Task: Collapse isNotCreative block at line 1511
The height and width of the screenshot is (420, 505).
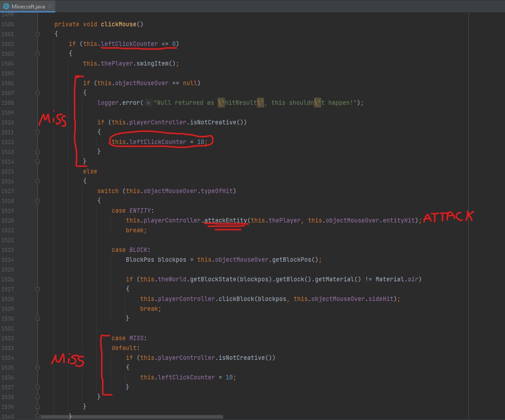Action: [38, 132]
